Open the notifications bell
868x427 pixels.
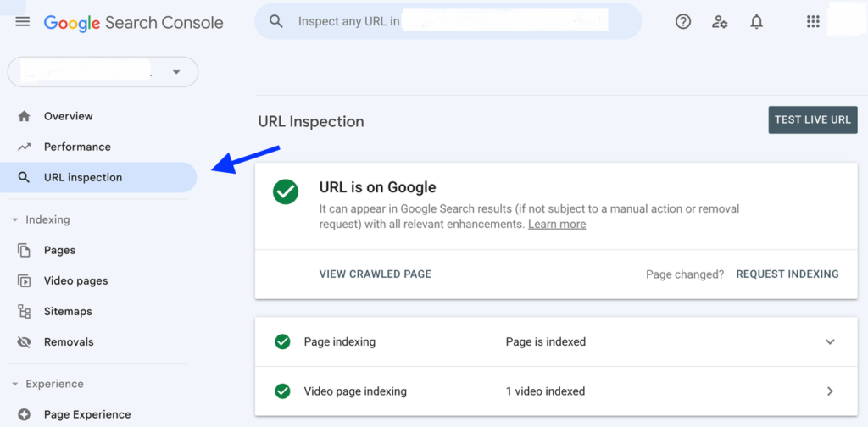click(x=756, y=21)
